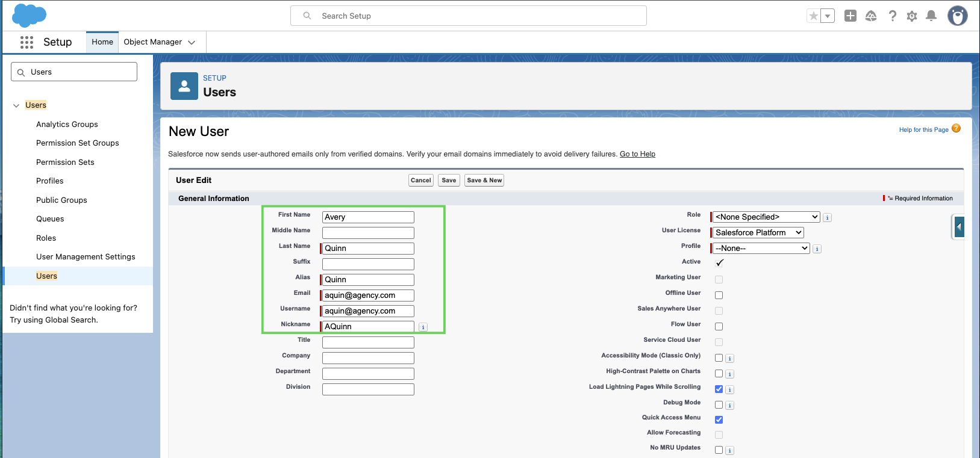
Task: Click the No MRU Updates info icon
Action: (x=729, y=450)
